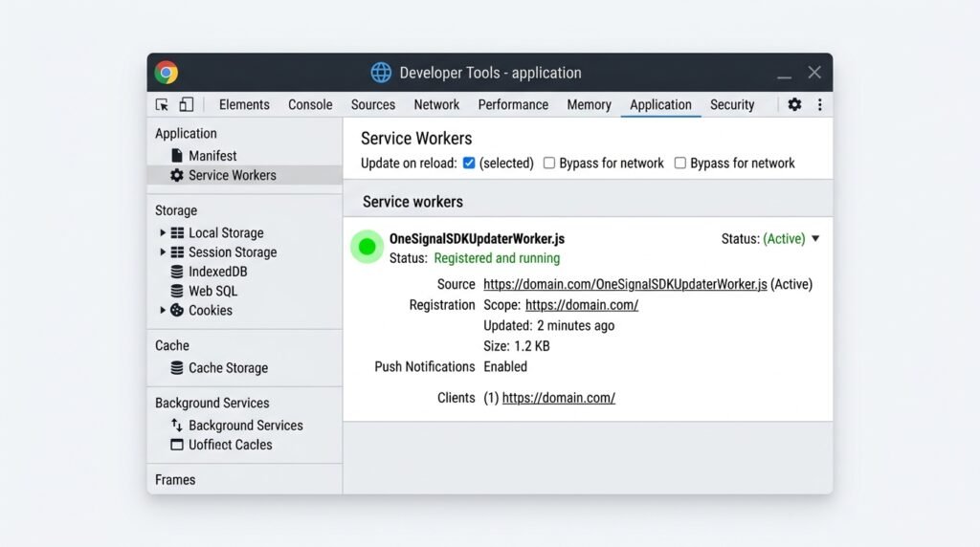This screenshot has height=547, width=980.
Task: Expand the Session Storage tree arrow
Action: (163, 252)
